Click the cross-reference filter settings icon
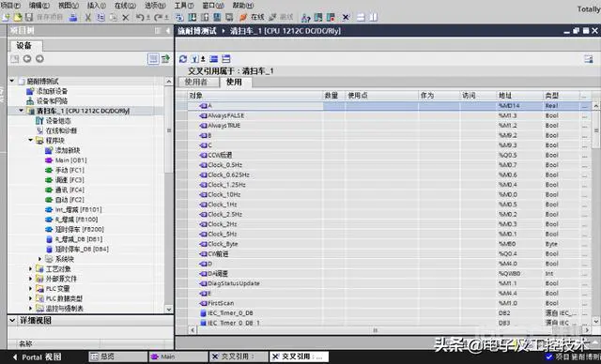 pos(195,58)
